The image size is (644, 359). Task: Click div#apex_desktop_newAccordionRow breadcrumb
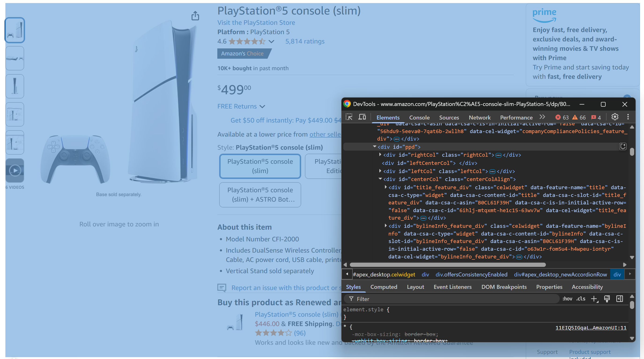click(x=560, y=274)
